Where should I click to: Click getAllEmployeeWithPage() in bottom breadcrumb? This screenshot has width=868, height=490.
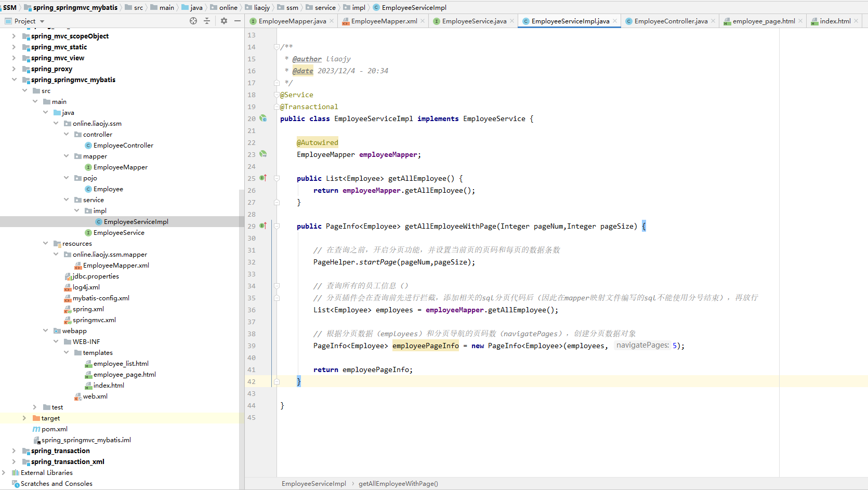(398, 483)
